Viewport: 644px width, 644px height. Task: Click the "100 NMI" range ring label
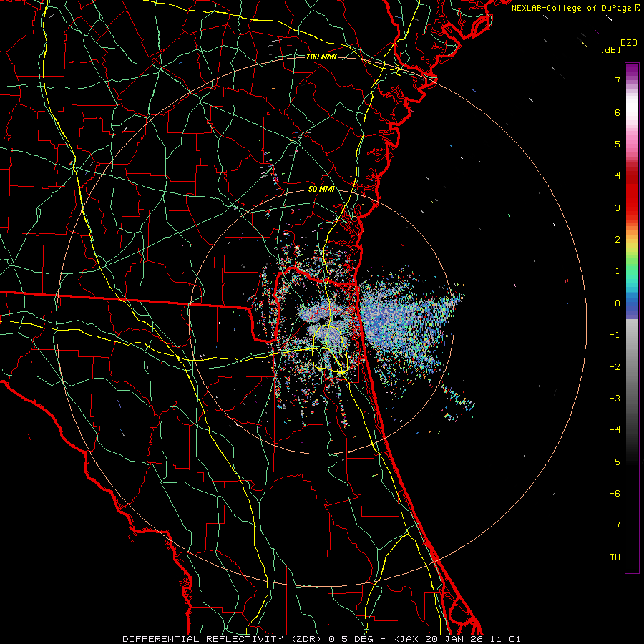pos(321,57)
